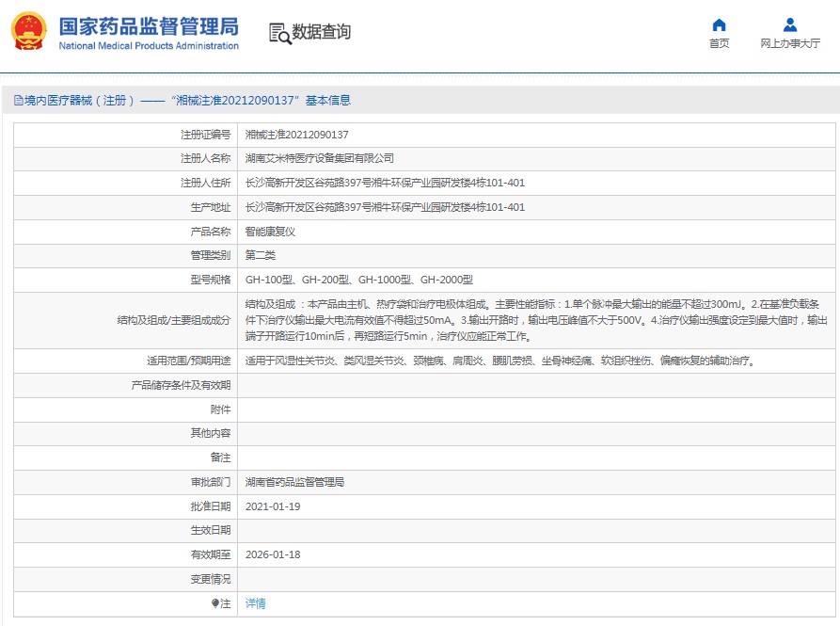Click the 有效期至 row label
Viewport: 840px width, 626px height.
coord(211,554)
